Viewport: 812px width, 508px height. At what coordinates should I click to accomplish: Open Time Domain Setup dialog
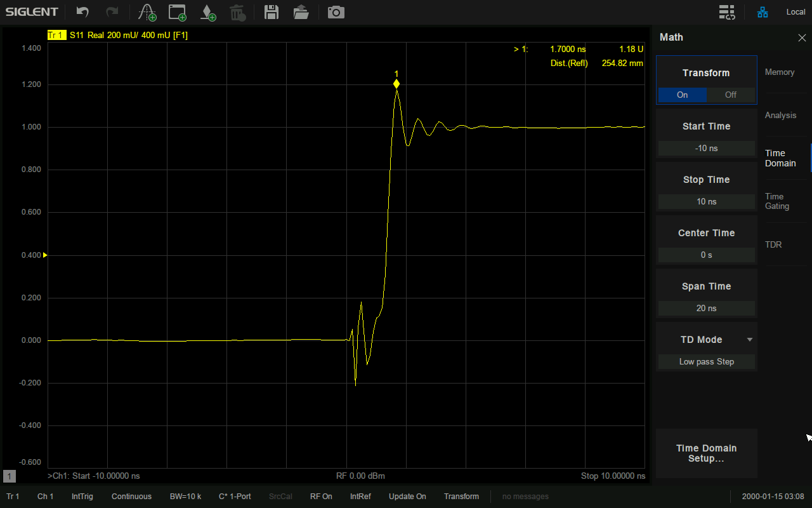point(706,453)
